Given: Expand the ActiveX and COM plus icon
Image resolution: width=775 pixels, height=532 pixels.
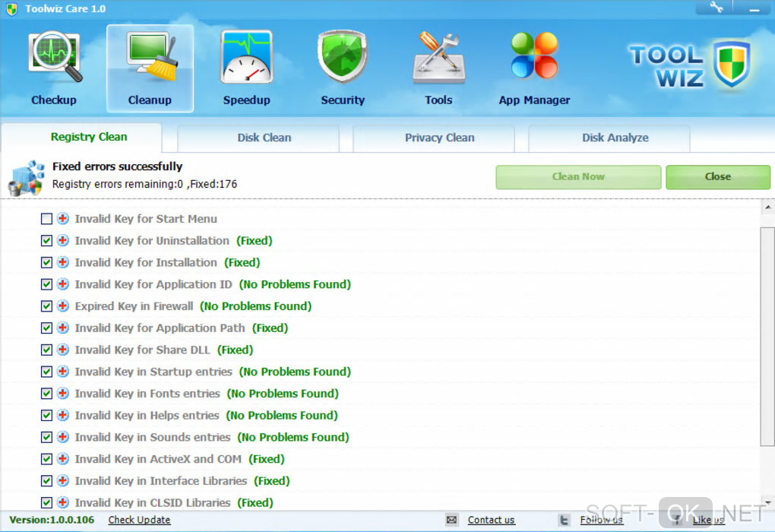Looking at the screenshot, I should pos(63,459).
